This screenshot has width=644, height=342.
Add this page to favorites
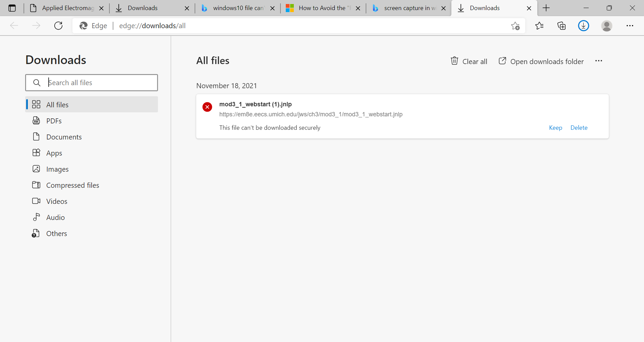[516, 26]
